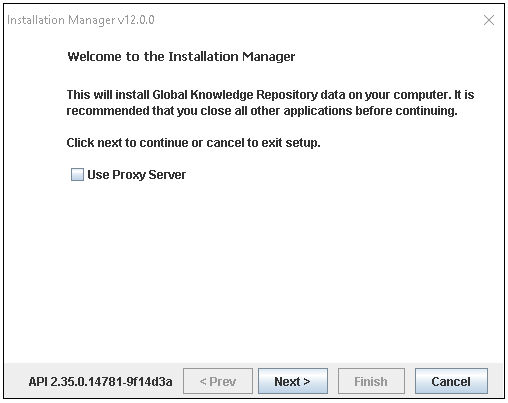The width and height of the screenshot is (508, 403).
Task: Enable the Use Proxy Server checkbox
Action: pos(77,174)
